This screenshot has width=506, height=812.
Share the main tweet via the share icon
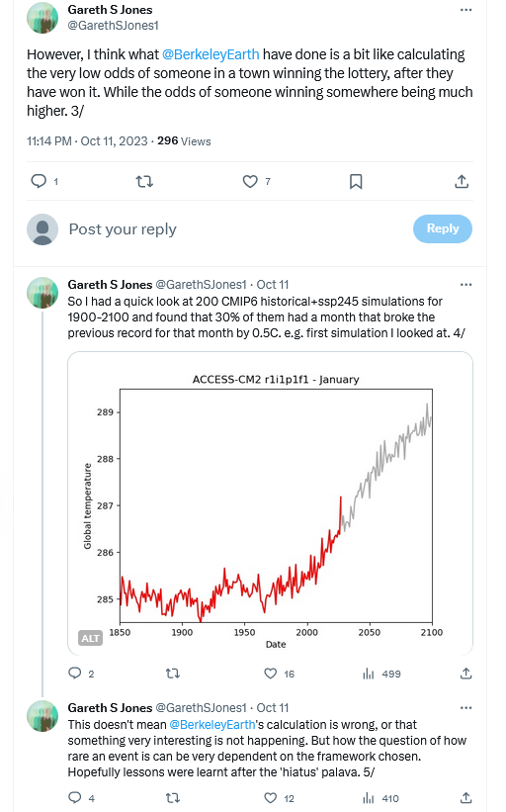pos(462,181)
